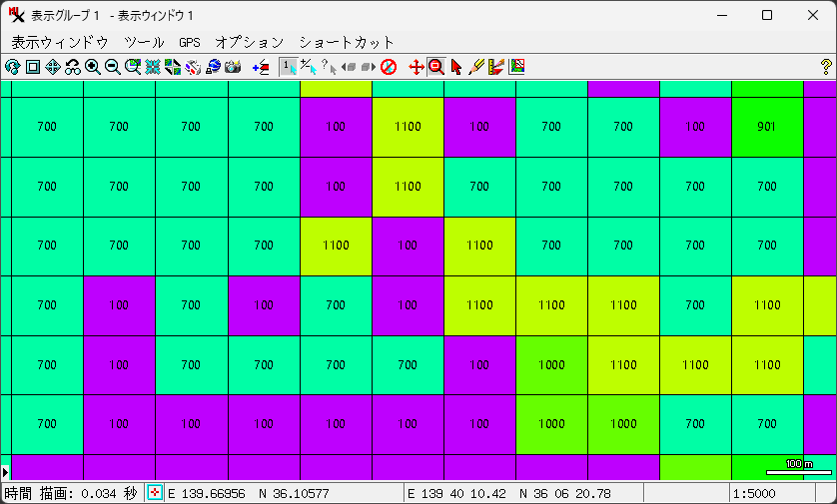Click the red prohibition cancel icon
Screen dimensions: 837x504
pyautogui.click(x=389, y=67)
